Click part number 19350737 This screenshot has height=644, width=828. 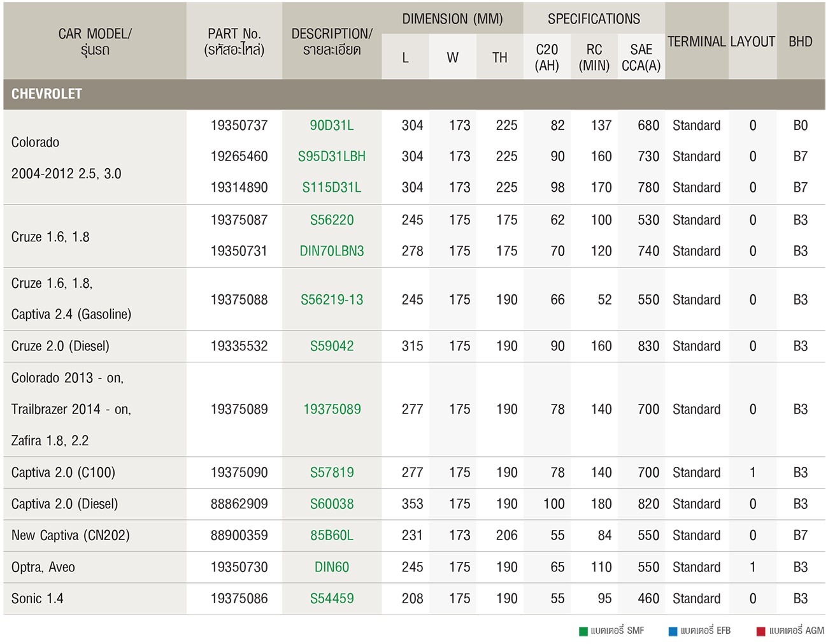(x=239, y=125)
